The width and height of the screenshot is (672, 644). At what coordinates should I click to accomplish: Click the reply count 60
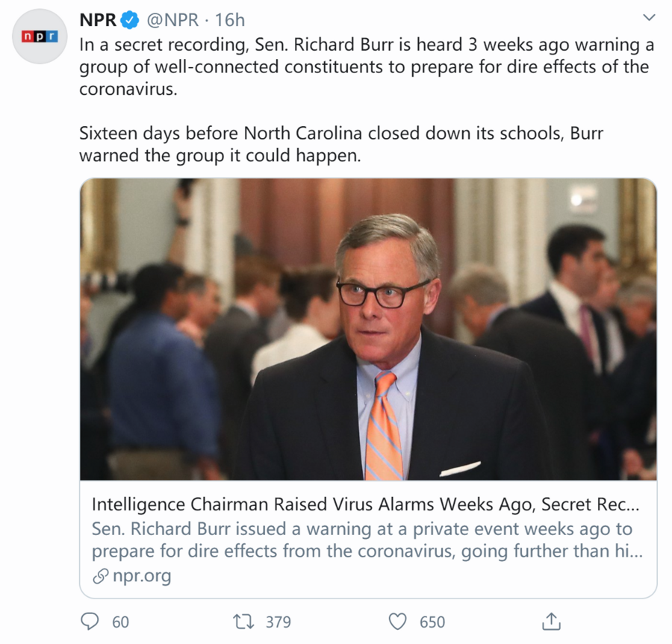120,622
